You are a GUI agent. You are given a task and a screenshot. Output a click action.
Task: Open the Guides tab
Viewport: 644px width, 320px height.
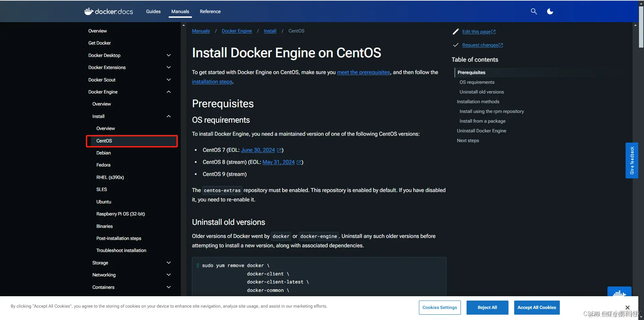[153, 11]
